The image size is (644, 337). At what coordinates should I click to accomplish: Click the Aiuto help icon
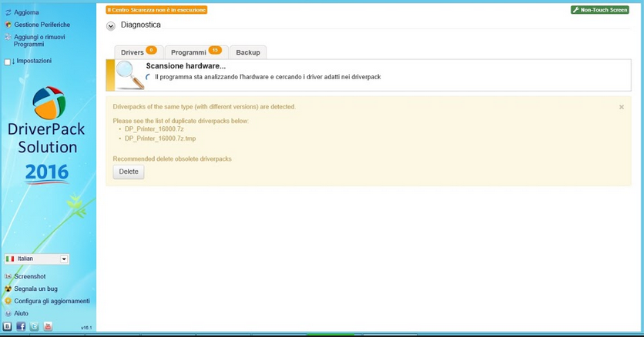point(8,313)
